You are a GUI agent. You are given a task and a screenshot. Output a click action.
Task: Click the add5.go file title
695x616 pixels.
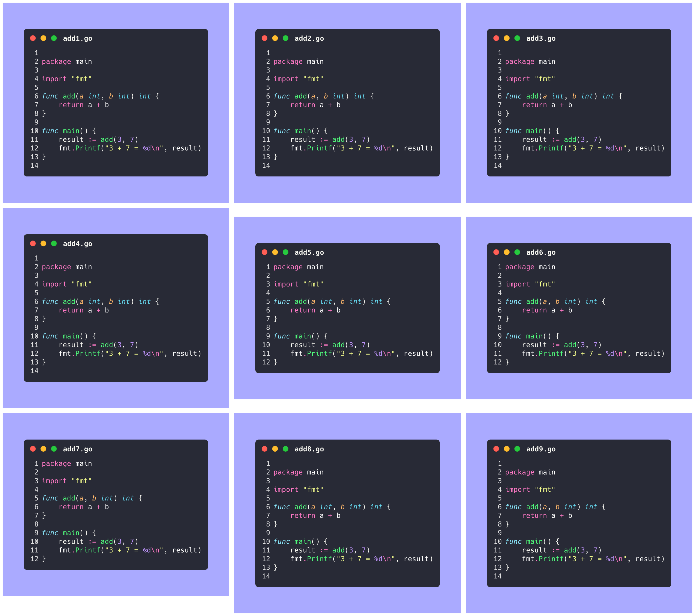point(309,252)
